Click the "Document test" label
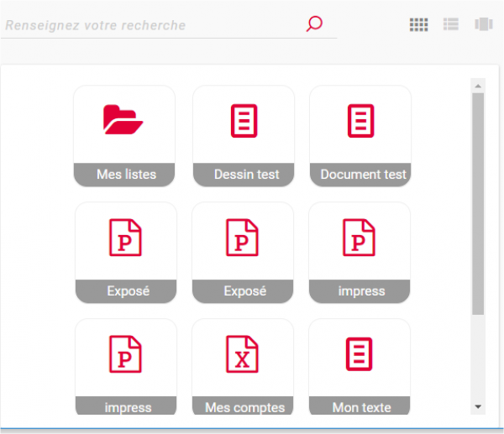This screenshot has width=504, height=434. point(363,175)
